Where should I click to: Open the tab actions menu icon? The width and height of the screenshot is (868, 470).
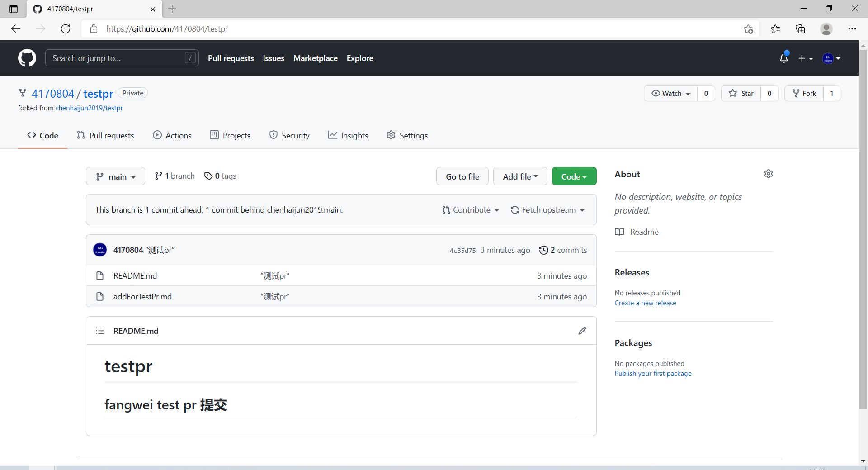tap(14, 9)
